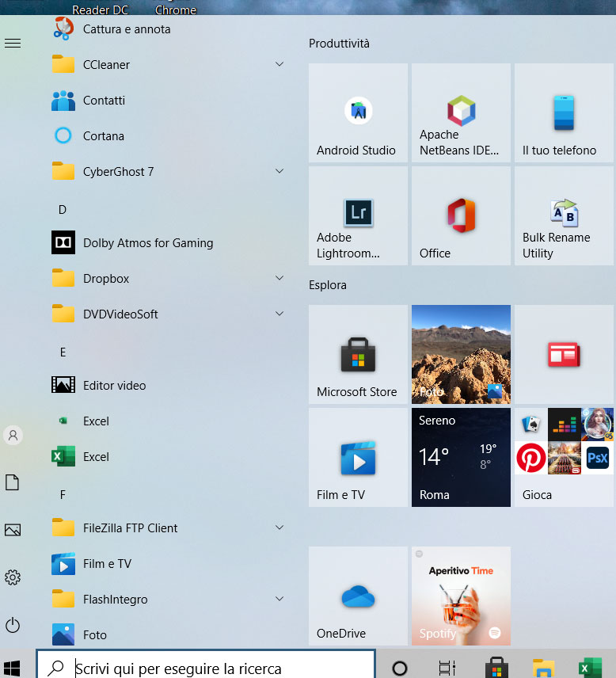The image size is (616, 678).
Task: Open Bulk Rename Utility tile
Action: click(564, 215)
